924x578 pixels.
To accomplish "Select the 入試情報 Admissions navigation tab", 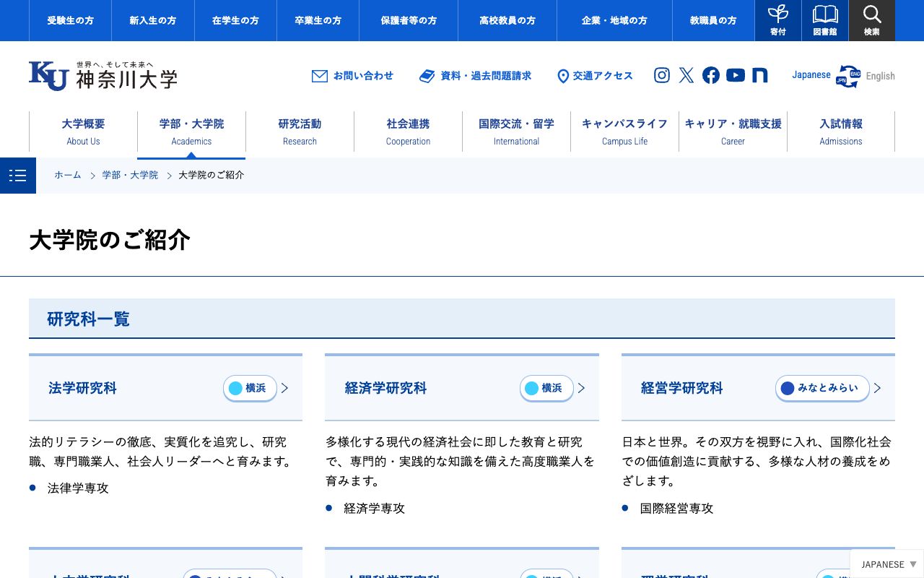I will coord(841,131).
